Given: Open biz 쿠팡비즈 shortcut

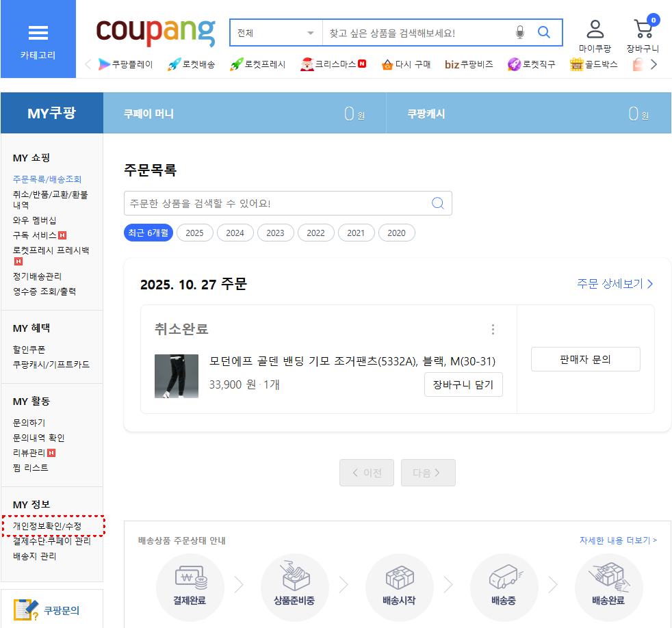Looking at the screenshot, I should pos(469,64).
